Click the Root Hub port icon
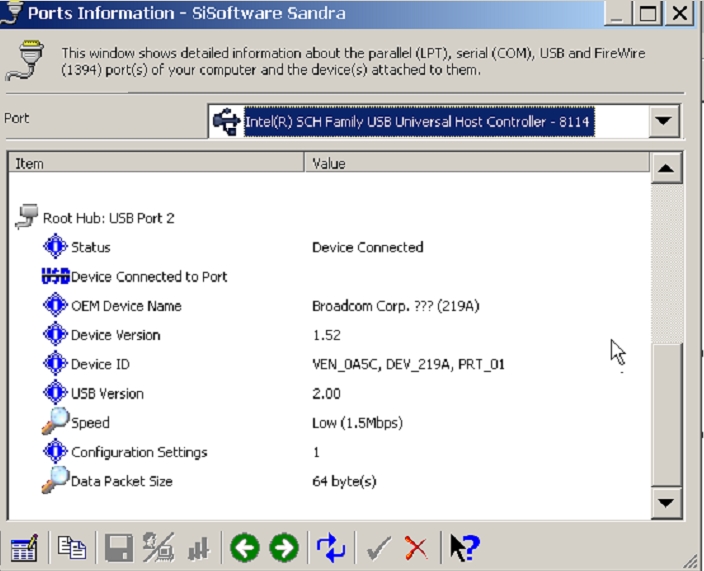Image resolution: width=704 pixels, height=571 pixels. coord(26,217)
